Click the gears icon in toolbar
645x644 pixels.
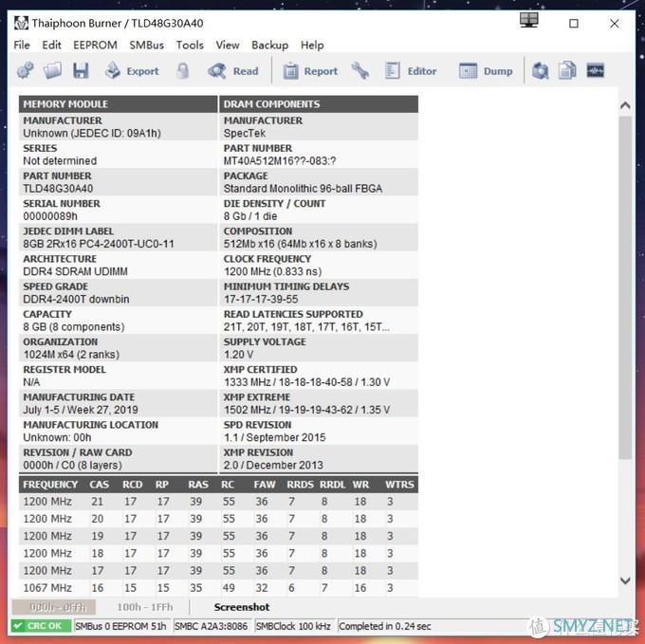[26, 71]
